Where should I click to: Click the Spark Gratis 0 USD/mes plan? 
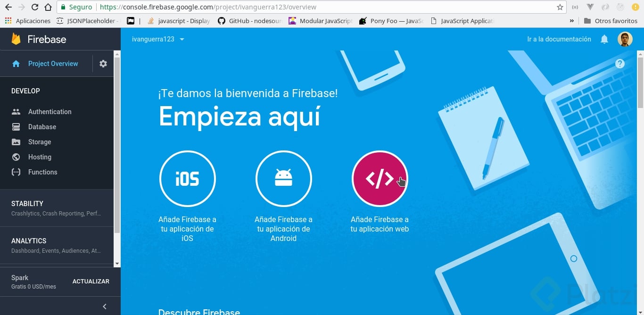point(33,282)
